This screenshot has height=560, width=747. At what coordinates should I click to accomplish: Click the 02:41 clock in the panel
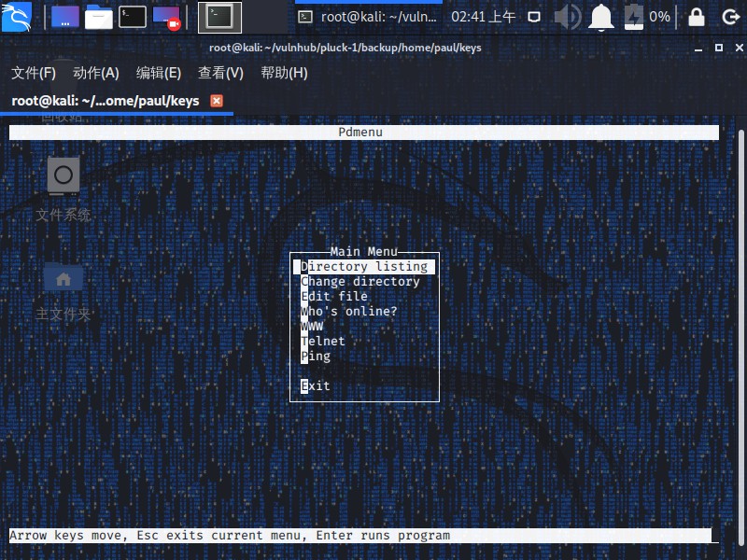pyautogui.click(x=483, y=17)
